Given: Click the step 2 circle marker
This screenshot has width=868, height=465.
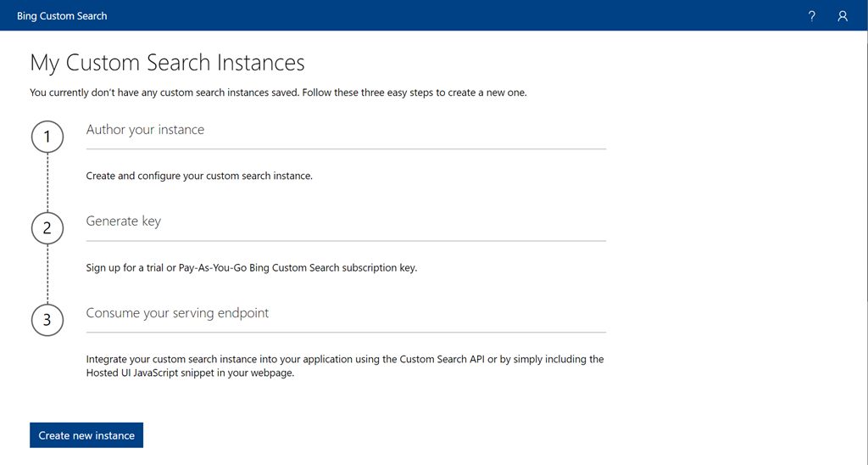Looking at the screenshot, I should 47,228.
